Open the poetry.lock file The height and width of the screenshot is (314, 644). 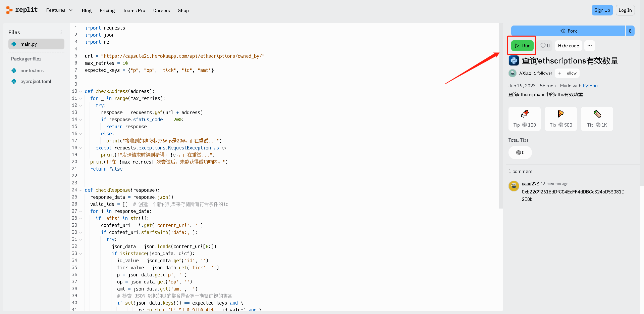tap(32, 71)
